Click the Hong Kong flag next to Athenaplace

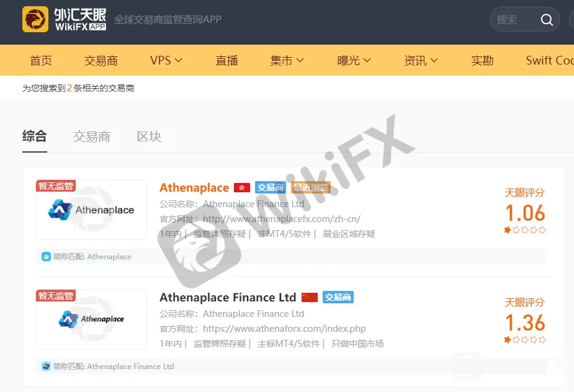242,188
